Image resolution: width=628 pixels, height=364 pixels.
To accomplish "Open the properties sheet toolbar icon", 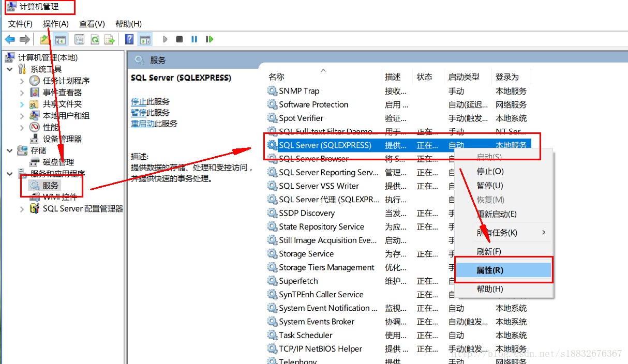I will tap(79, 39).
